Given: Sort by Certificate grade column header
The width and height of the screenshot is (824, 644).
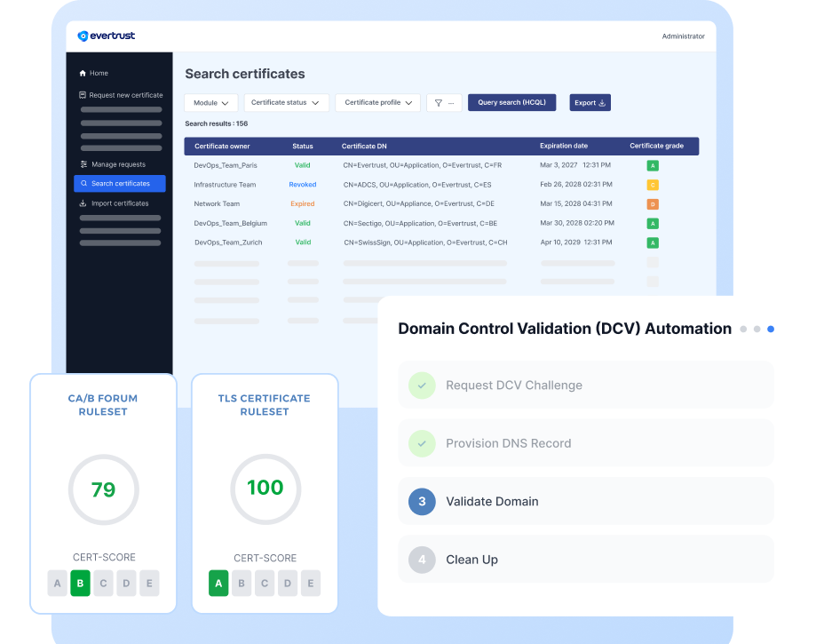Looking at the screenshot, I should [x=657, y=146].
